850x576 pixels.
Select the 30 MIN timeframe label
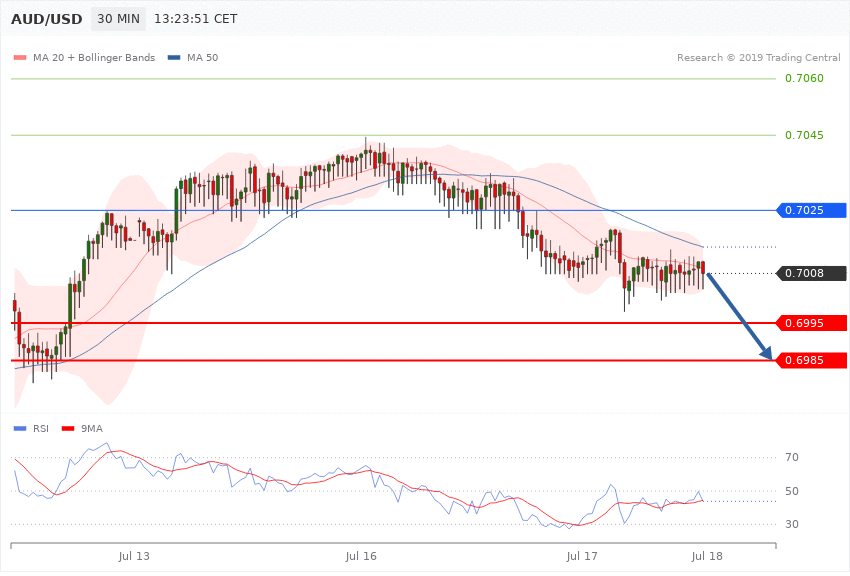118,19
